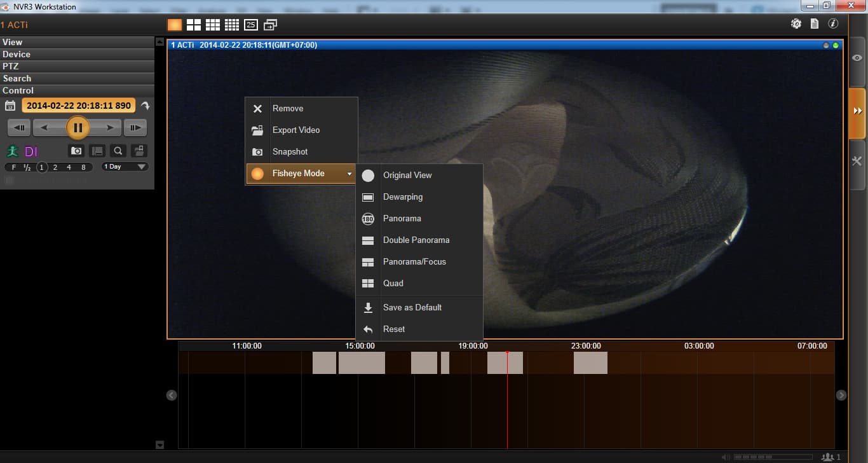The height and width of the screenshot is (463, 868).
Task: Open the 1 Day timeline range dropdown
Action: click(x=125, y=167)
